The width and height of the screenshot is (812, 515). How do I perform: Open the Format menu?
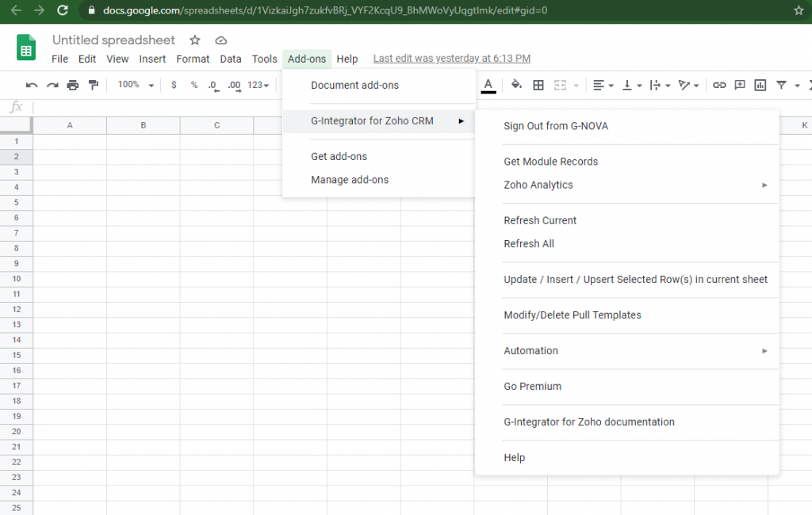pyautogui.click(x=193, y=59)
